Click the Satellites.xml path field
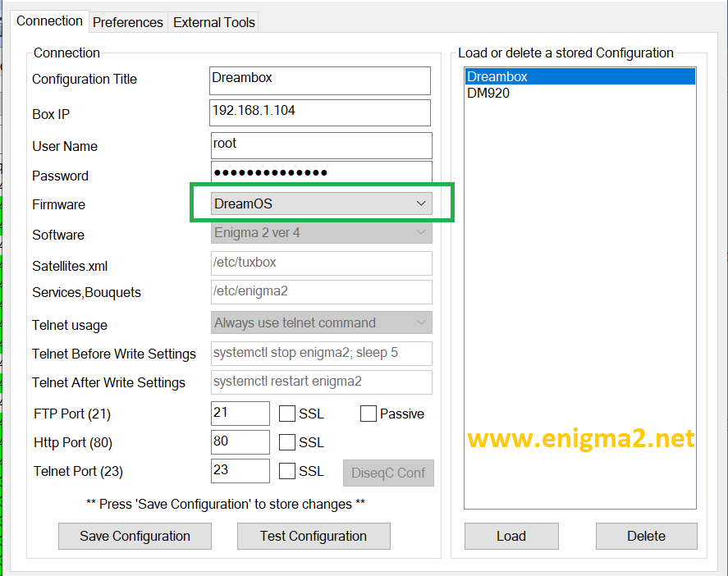 click(321, 263)
